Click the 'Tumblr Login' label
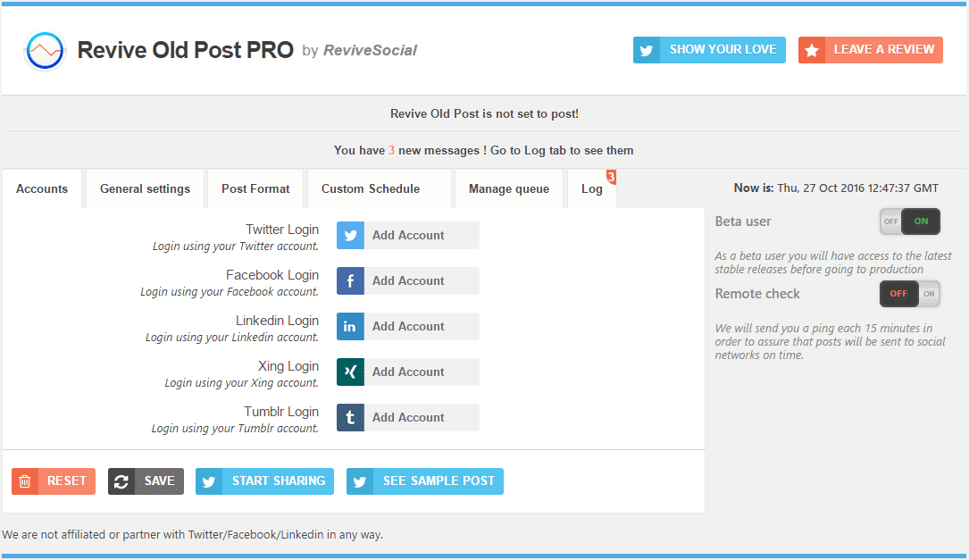The image size is (969, 560). coord(282,412)
